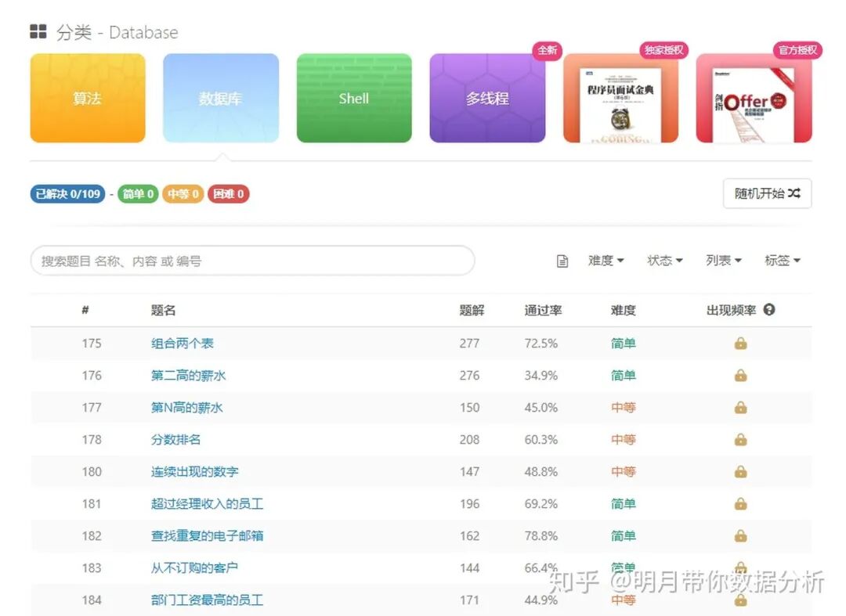Screen dimensions: 846x616
Task: Sort by the 难度 column header
Action: click(x=624, y=311)
